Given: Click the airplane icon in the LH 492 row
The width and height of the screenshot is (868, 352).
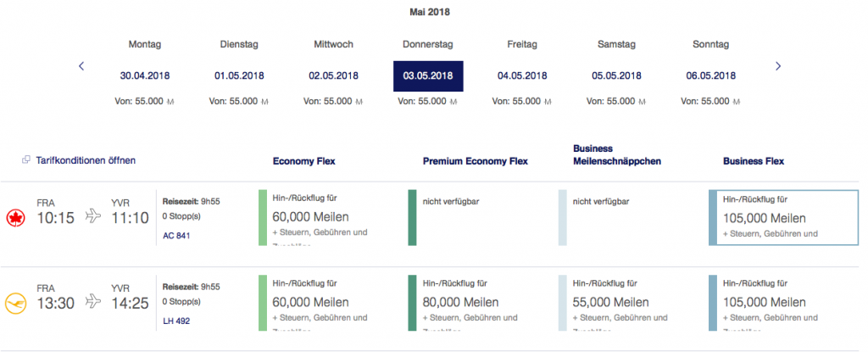Looking at the screenshot, I should (93, 303).
